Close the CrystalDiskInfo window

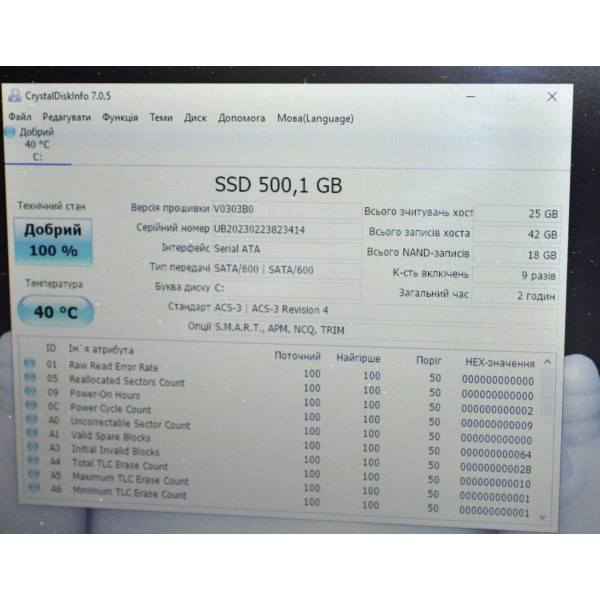point(552,96)
